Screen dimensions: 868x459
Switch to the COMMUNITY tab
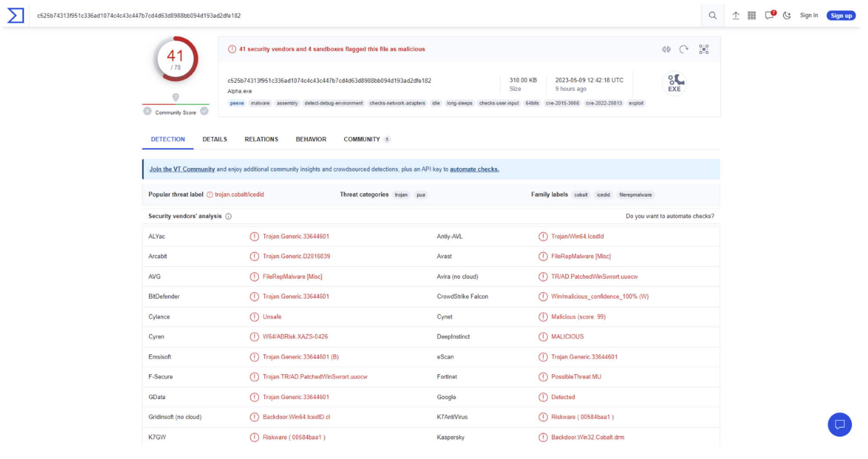[367, 139]
